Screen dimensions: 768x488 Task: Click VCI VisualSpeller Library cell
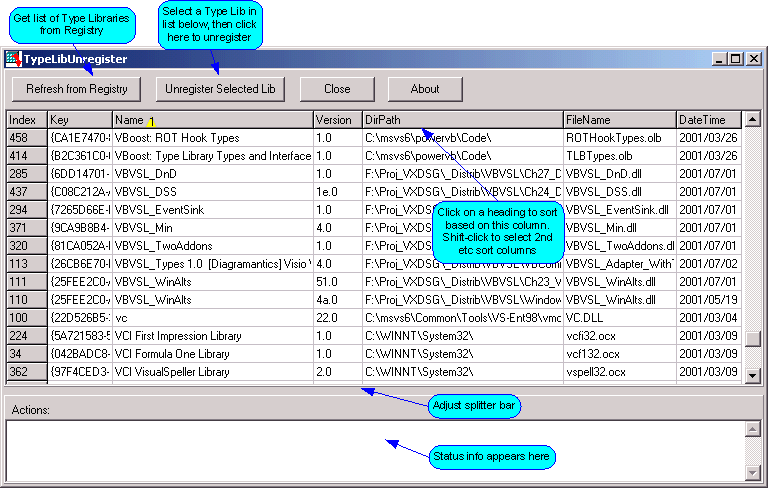pyautogui.click(x=213, y=372)
